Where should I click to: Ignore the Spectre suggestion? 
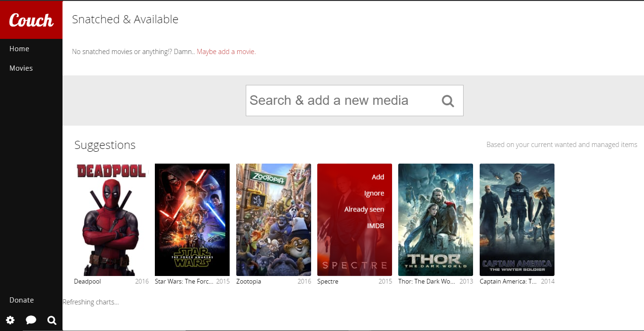click(x=374, y=193)
